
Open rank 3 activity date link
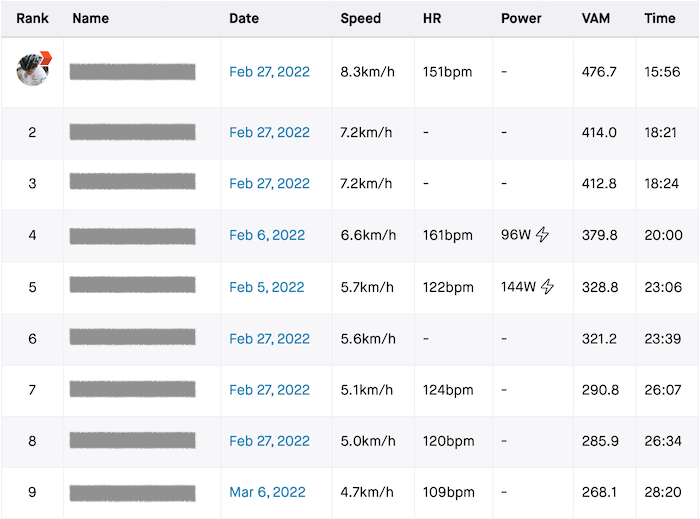pos(269,184)
